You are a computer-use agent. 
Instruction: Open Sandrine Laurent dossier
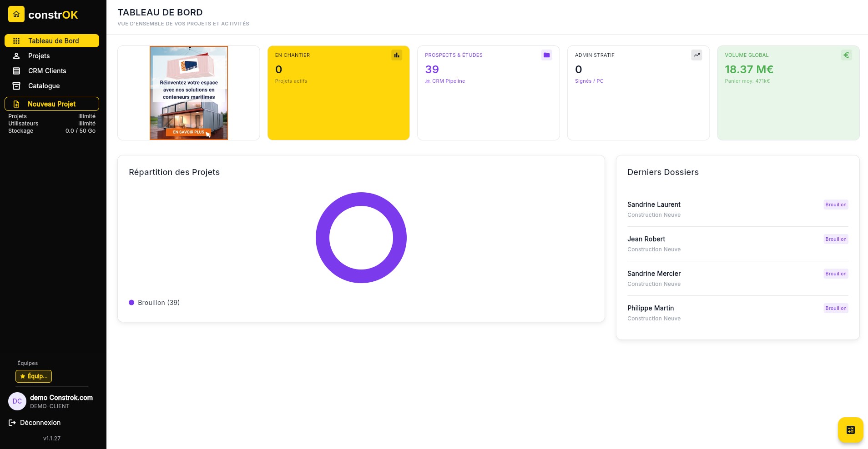[x=654, y=205]
